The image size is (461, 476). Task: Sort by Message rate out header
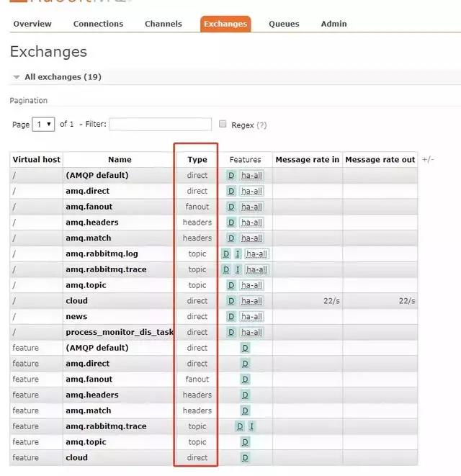click(x=380, y=159)
